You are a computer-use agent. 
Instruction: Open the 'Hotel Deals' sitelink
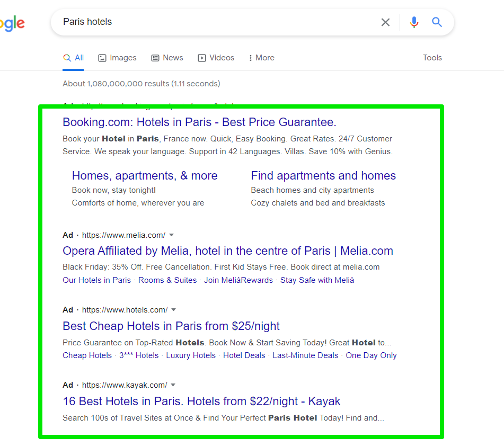[244, 355]
